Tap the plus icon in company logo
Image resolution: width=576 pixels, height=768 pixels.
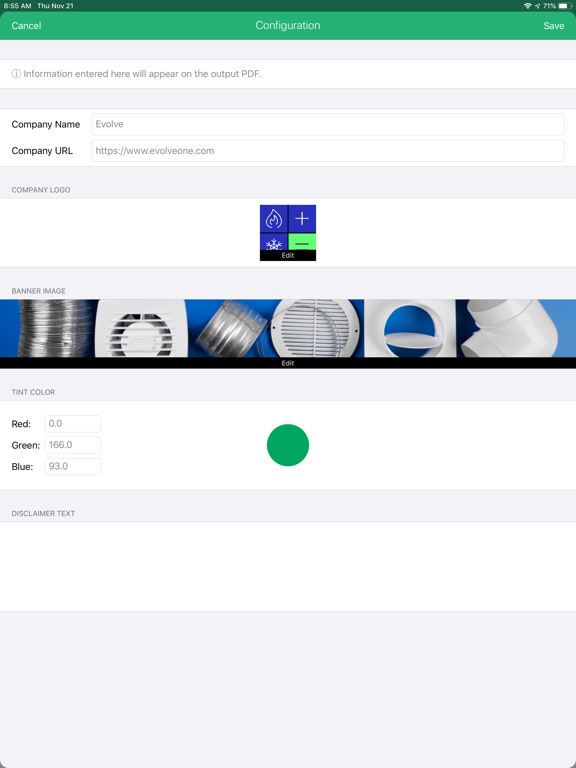click(302, 218)
